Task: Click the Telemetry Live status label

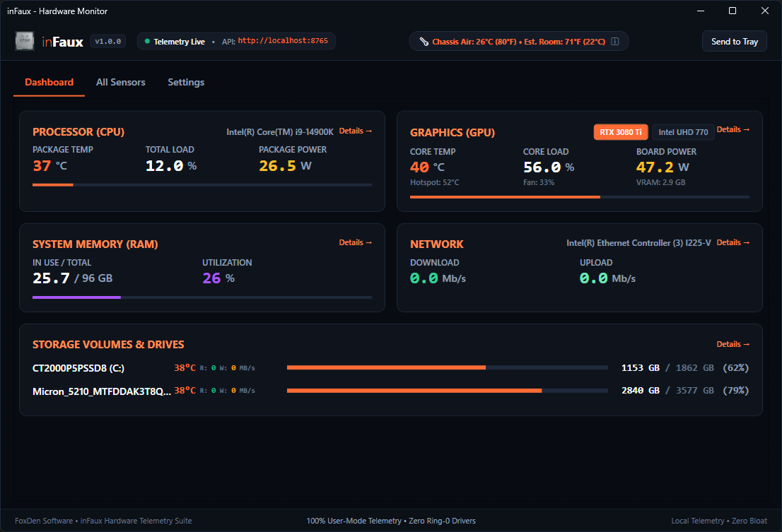Action: tap(179, 42)
